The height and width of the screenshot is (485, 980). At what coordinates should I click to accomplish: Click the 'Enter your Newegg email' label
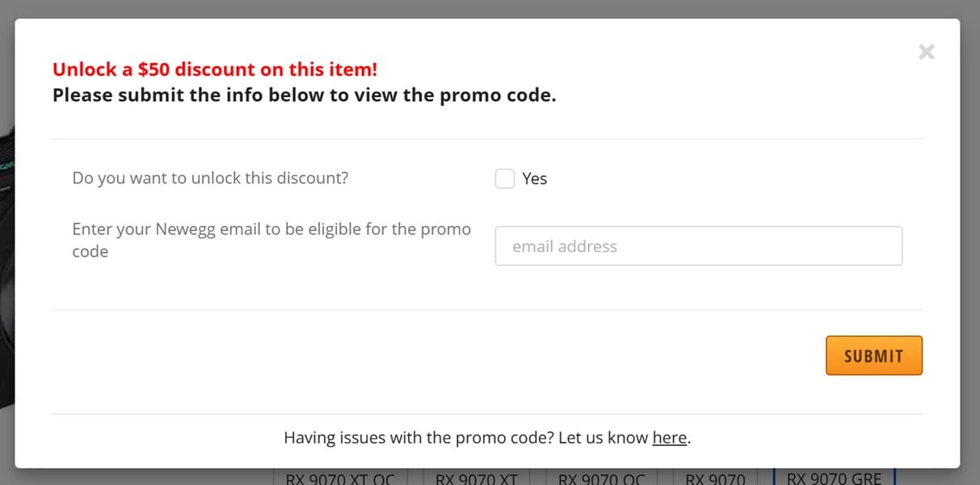[x=271, y=240]
